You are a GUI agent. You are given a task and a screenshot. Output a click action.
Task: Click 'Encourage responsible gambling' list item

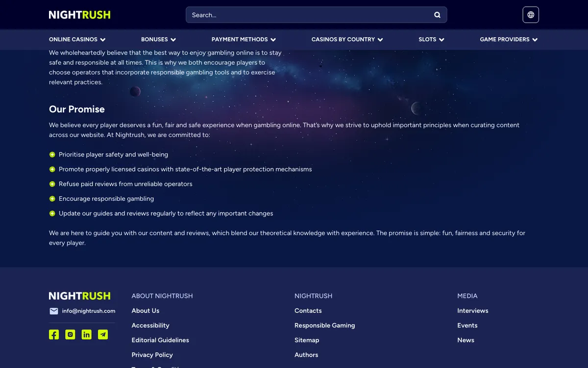click(106, 199)
